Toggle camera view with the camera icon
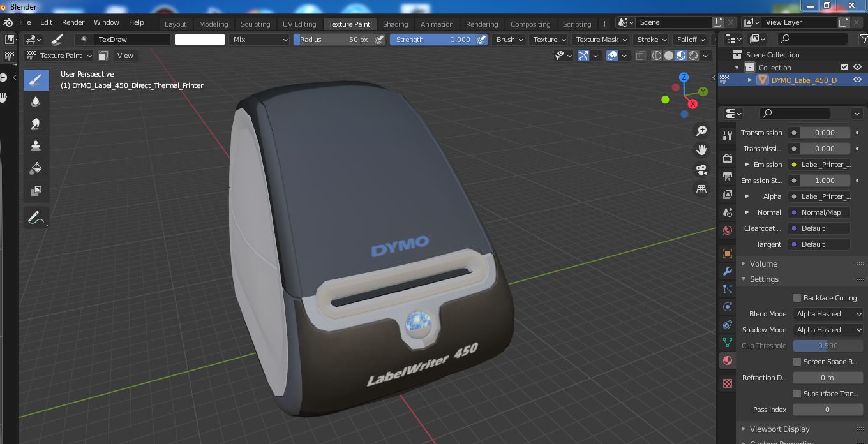The height and width of the screenshot is (444, 868). (x=701, y=170)
